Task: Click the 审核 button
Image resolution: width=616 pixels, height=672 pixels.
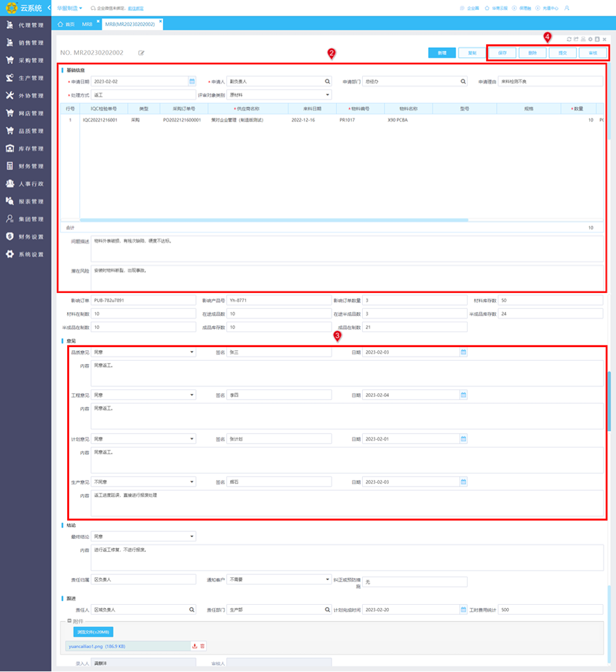Action: (593, 53)
